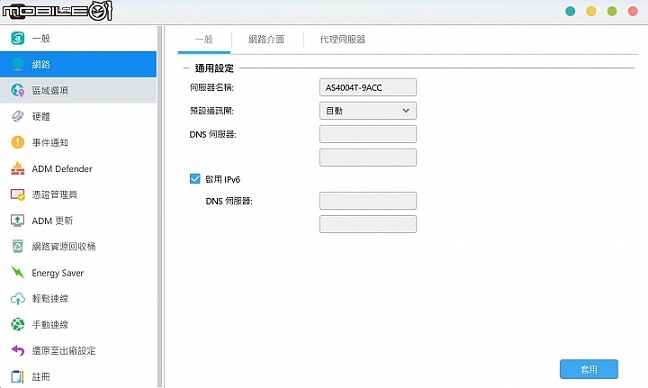The width and height of the screenshot is (648, 388).
Task: Click the Energy Saver lightning icon
Action: (x=17, y=272)
